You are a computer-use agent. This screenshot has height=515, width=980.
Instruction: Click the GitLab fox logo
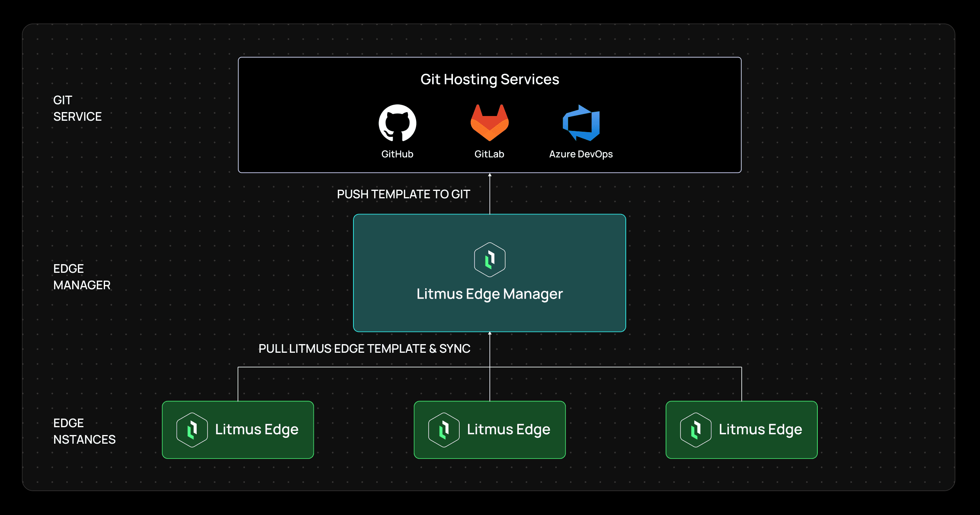click(489, 123)
